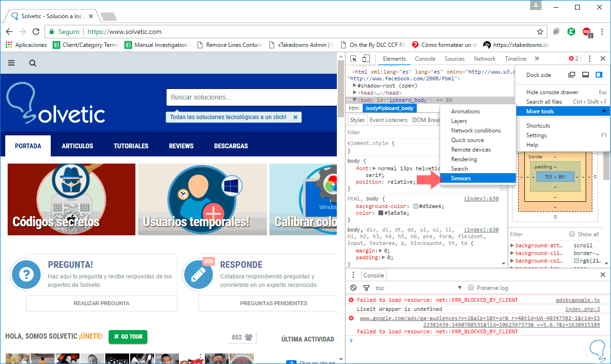The image size is (611, 364).
Task: Dismiss the 'Todas las soluciones' tooltip
Action: coord(295,117)
